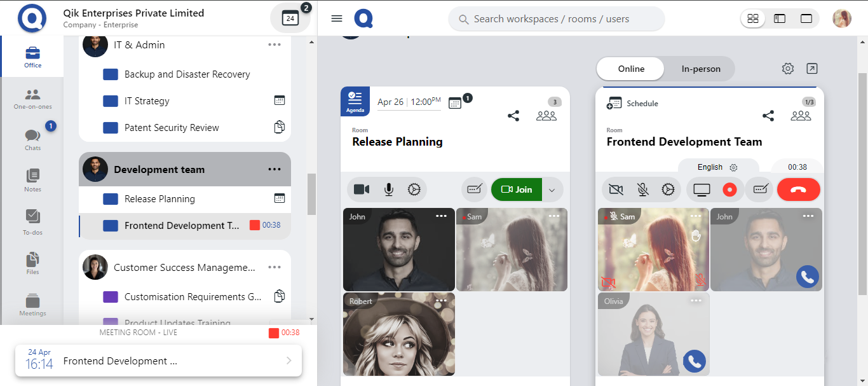
Task: Click the search workspaces input field
Action: coord(556,19)
